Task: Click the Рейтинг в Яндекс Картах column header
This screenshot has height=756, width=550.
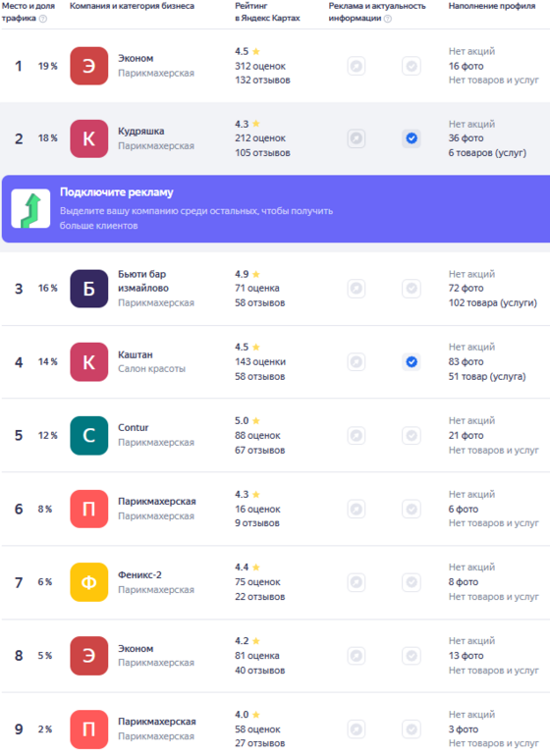Action: [x=267, y=12]
